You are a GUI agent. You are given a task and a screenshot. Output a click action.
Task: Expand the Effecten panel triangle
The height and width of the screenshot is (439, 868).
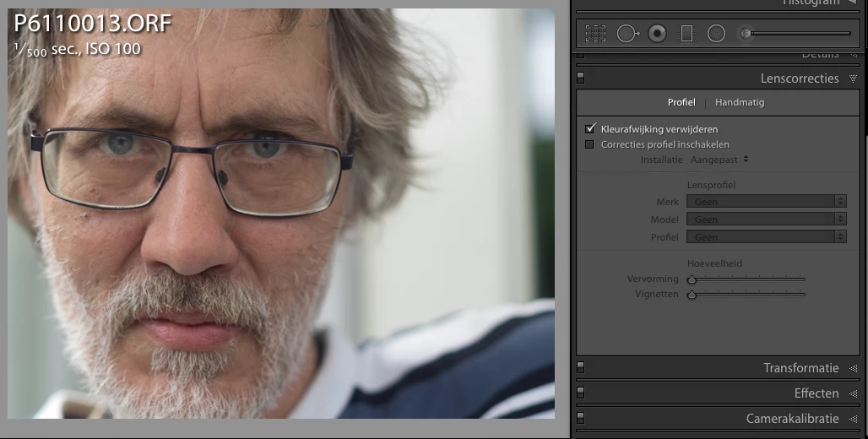click(x=853, y=393)
